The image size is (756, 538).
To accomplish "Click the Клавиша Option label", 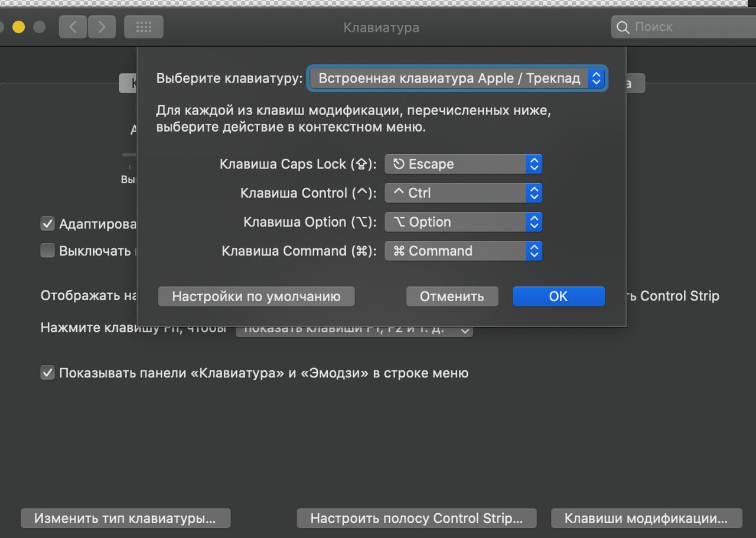I will (x=310, y=222).
